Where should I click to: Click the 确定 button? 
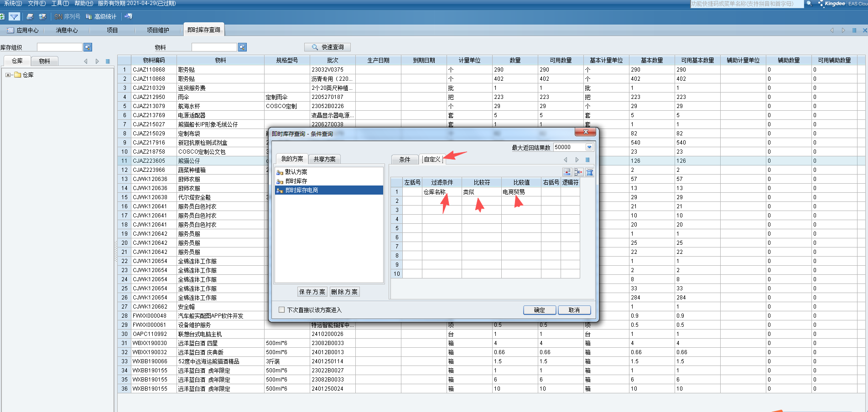(x=539, y=310)
